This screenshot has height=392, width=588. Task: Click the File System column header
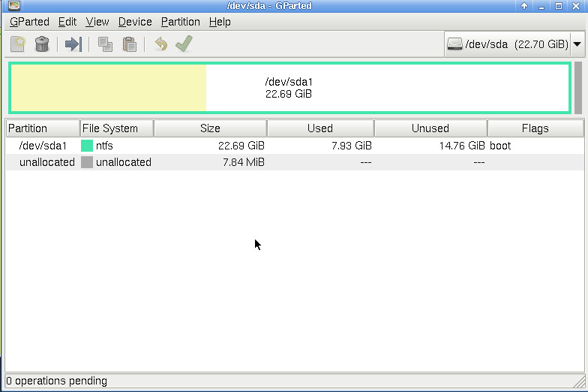tap(117, 128)
